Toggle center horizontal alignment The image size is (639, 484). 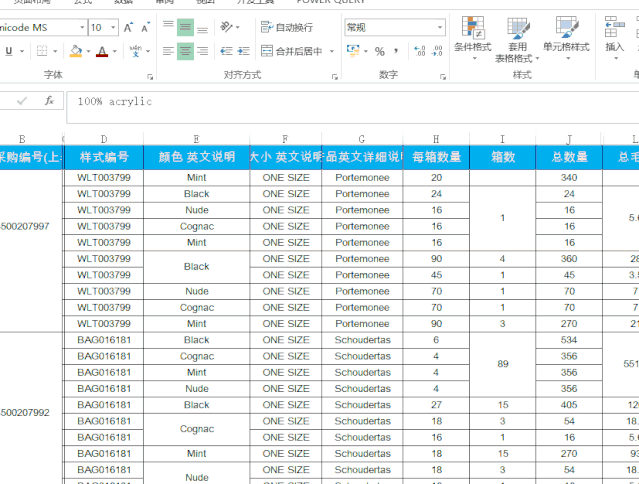[185, 51]
